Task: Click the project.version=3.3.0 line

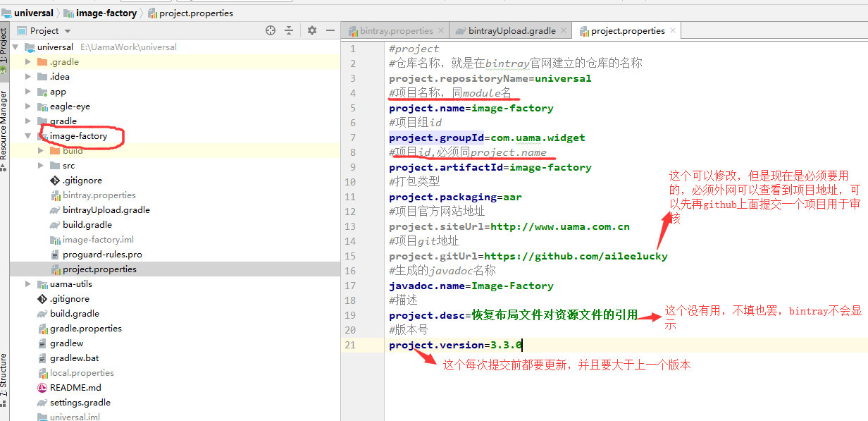Action: coord(455,345)
